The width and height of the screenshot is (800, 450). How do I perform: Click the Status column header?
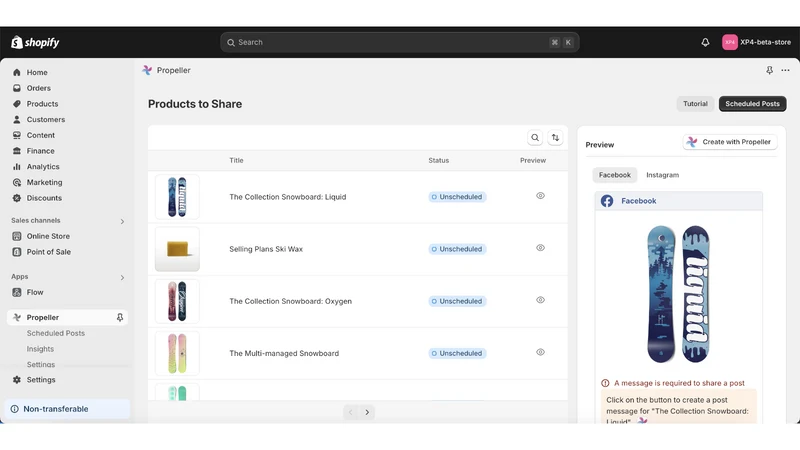coord(438,160)
